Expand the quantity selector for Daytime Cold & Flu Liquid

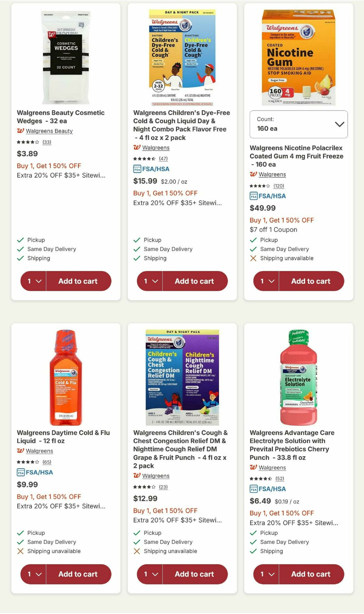click(x=33, y=574)
